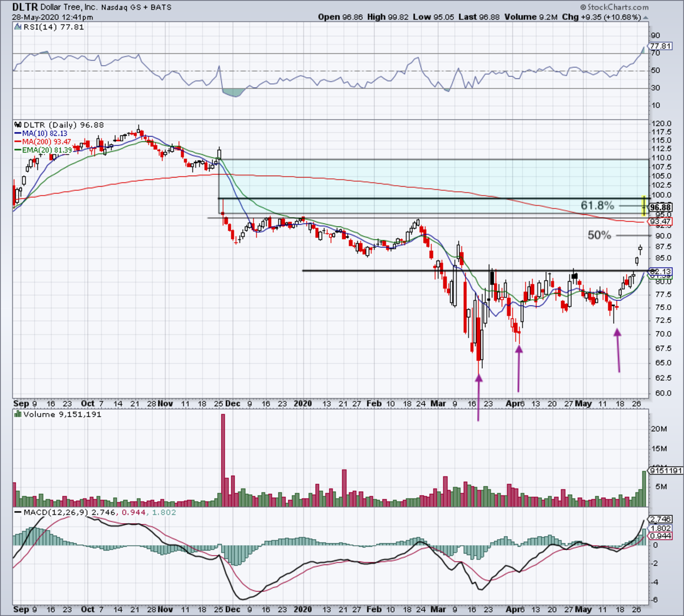Click the MACD histogram 1.802 axis tag
Viewport: 684px width, 616px height.
coord(661,528)
